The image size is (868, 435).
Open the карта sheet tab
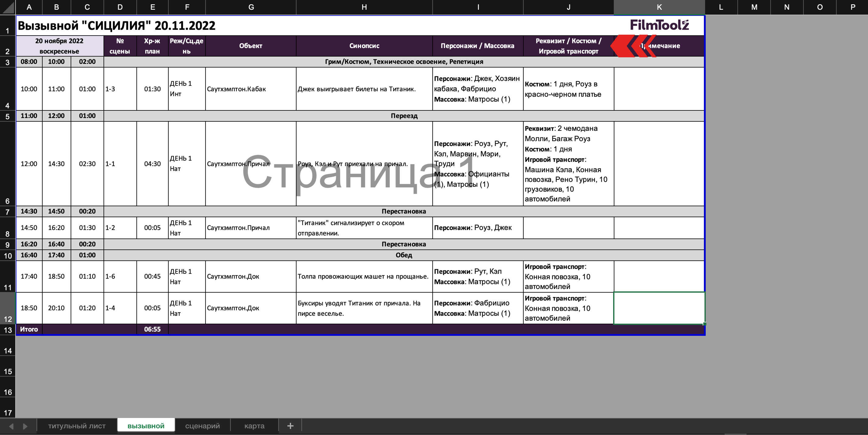[x=255, y=426]
